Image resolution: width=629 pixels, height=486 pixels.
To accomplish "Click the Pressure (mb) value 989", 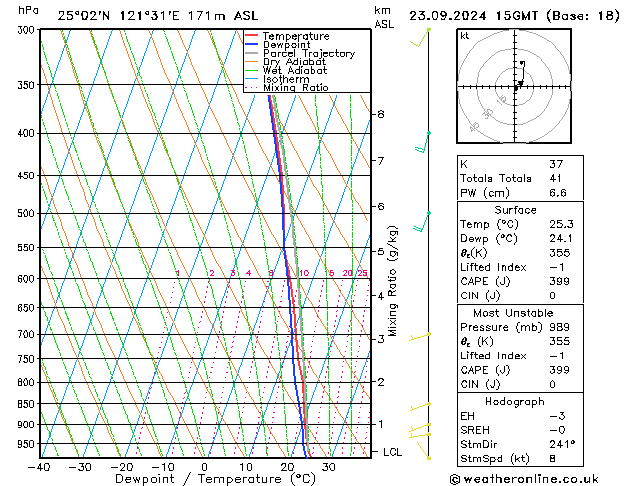I will (559, 327).
